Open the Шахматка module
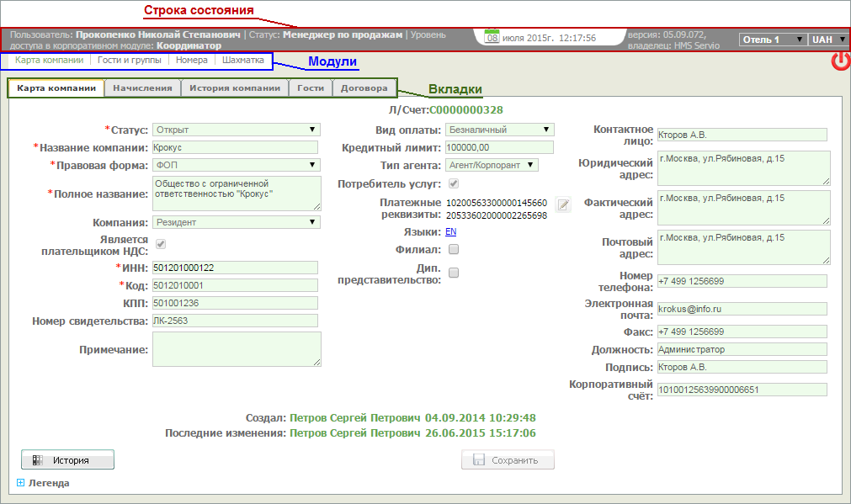This screenshot has width=851, height=504. click(242, 61)
